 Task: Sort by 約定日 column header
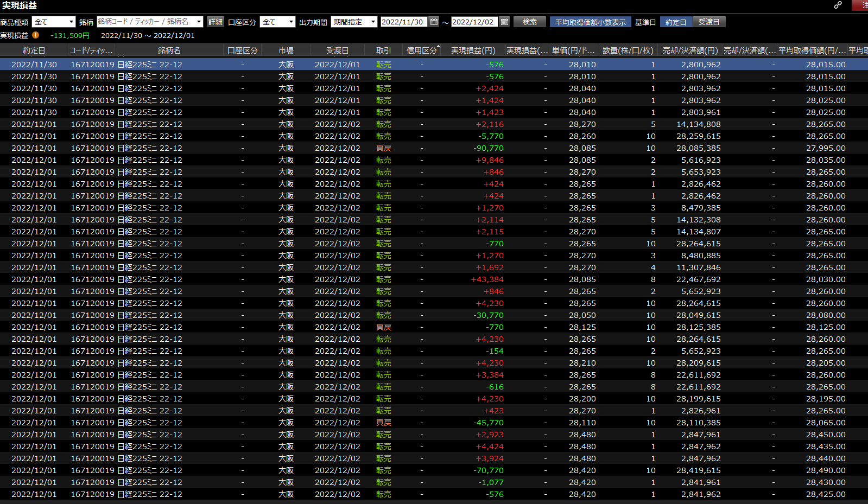click(34, 50)
